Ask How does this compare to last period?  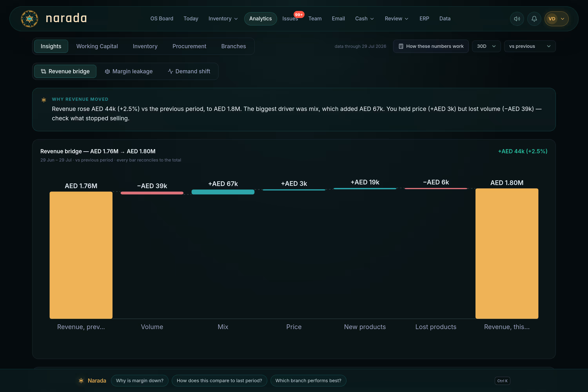coord(219,380)
